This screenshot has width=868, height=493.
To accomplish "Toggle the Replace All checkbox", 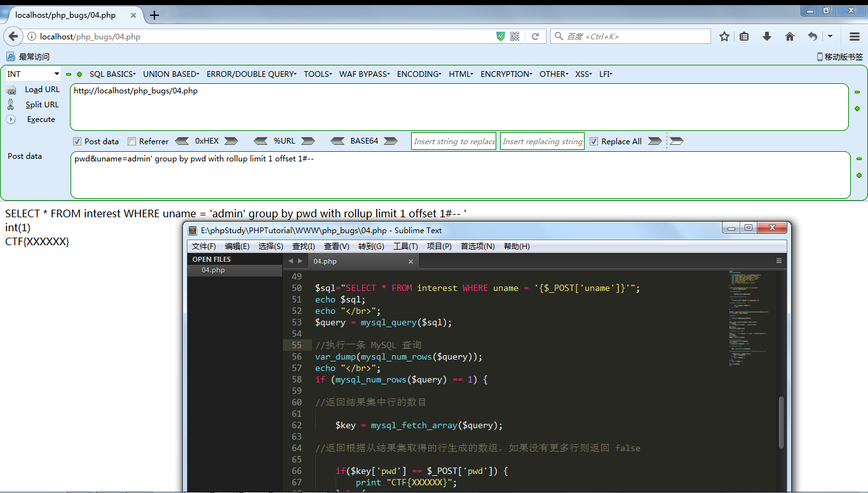I will [x=593, y=142].
